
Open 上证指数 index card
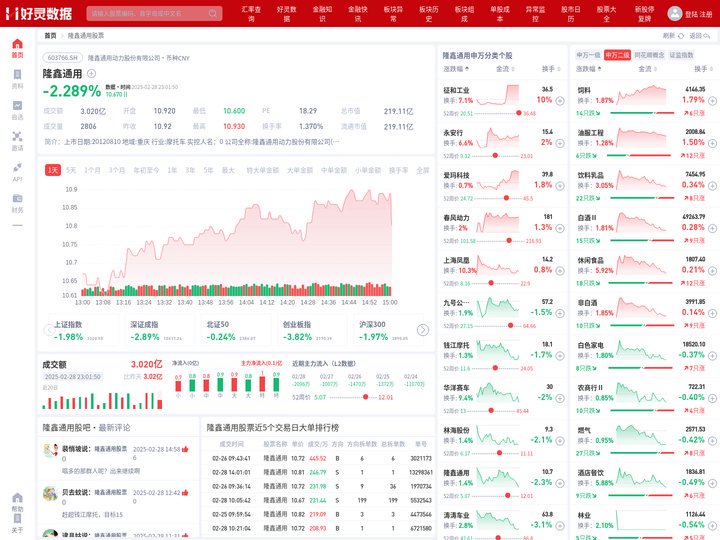pyautogui.click(x=82, y=330)
